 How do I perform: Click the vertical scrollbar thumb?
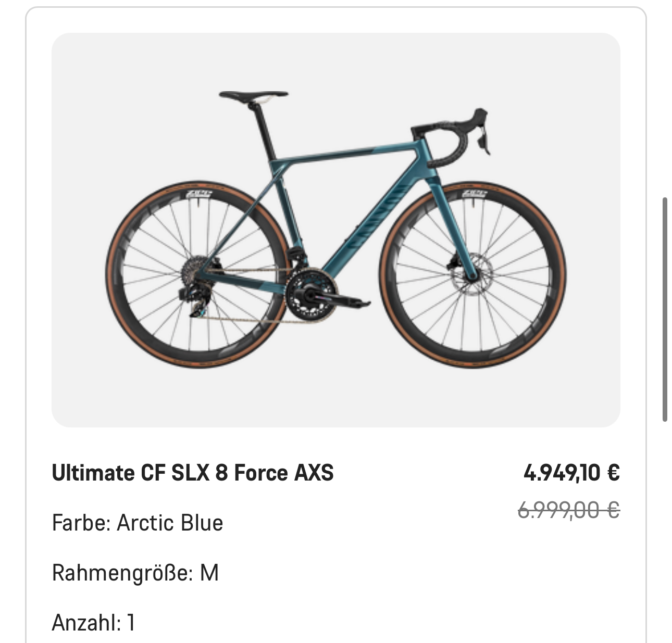(665, 309)
